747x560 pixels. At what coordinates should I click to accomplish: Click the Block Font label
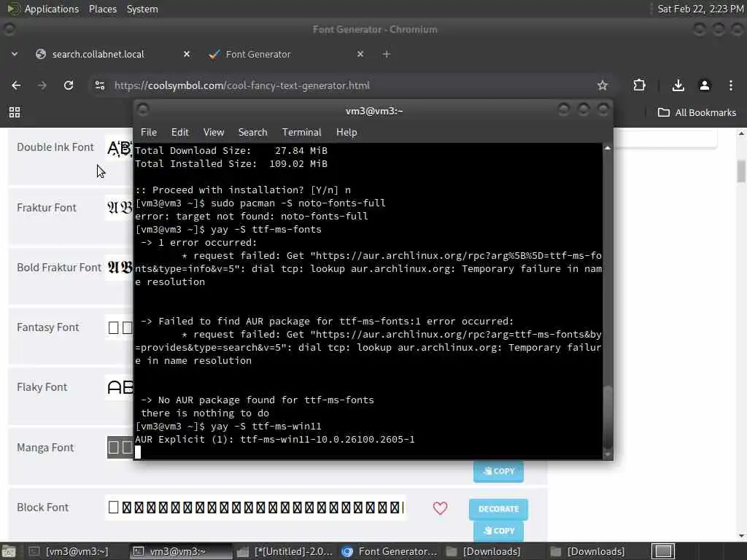(43, 507)
